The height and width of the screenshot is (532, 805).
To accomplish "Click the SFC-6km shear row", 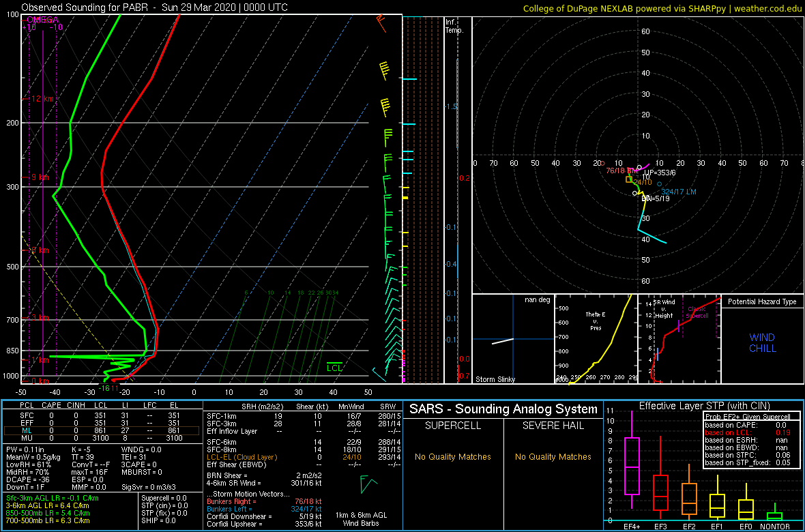I will click(303, 443).
